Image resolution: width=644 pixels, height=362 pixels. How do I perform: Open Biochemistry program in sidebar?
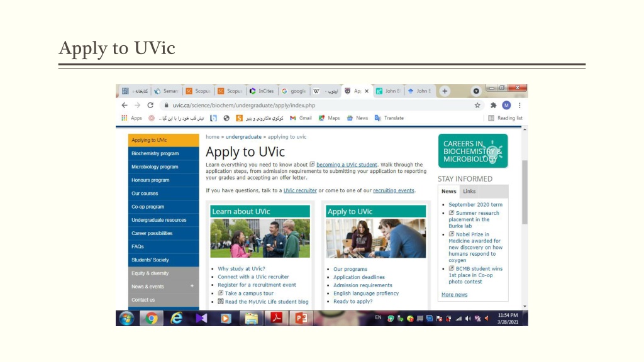tap(164, 153)
